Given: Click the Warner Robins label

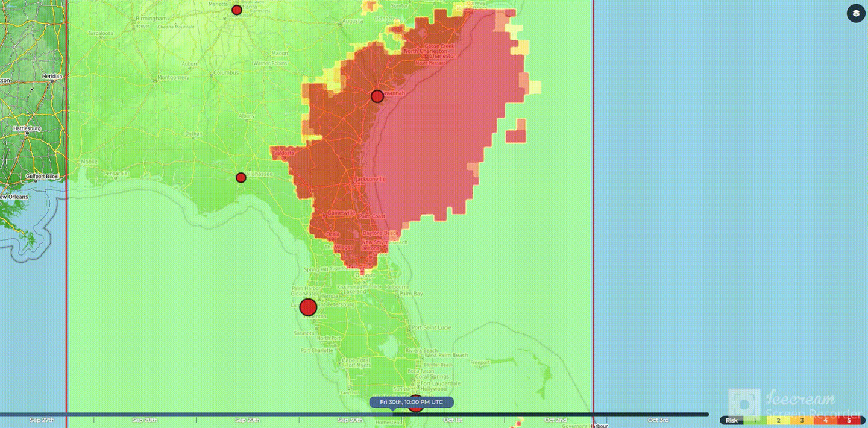Looking at the screenshot, I should coord(270,63).
